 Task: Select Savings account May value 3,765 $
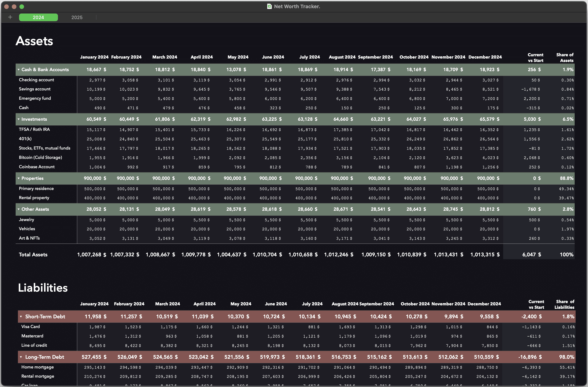(x=237, y=89)
